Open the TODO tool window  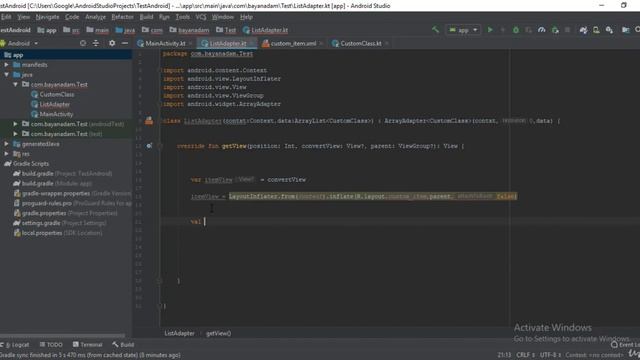[x=51, y=345]
